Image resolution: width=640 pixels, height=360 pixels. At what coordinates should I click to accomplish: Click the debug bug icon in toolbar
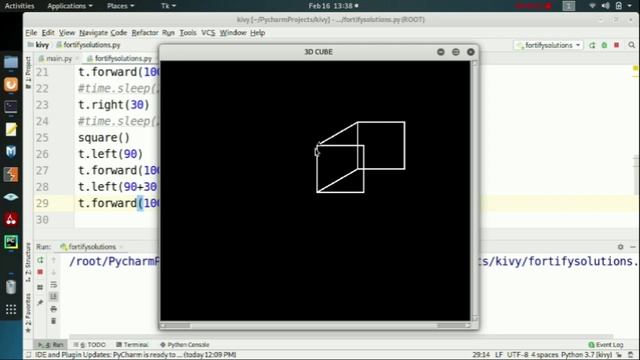pyautogui.click(x=604, y=45)
